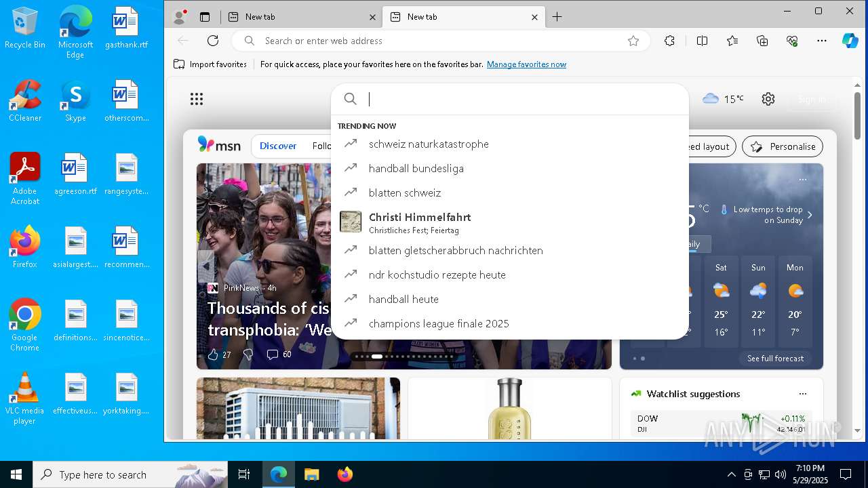Open the DOW watchlist row
This screenshot has height=488, width=868.
click(x=721, y=424)
